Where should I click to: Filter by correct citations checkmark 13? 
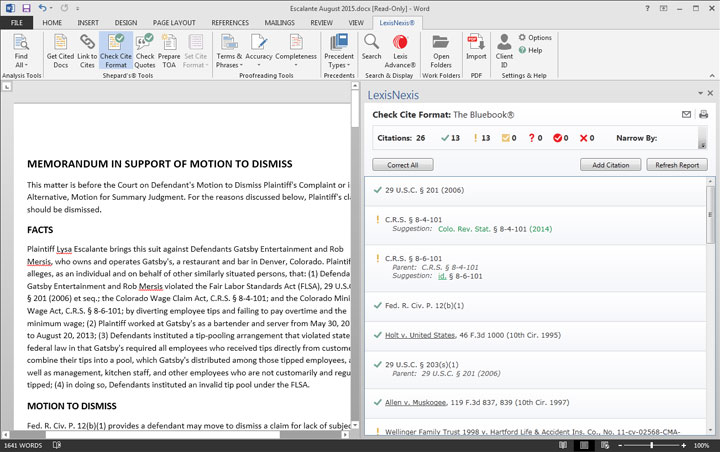(450, 138)
